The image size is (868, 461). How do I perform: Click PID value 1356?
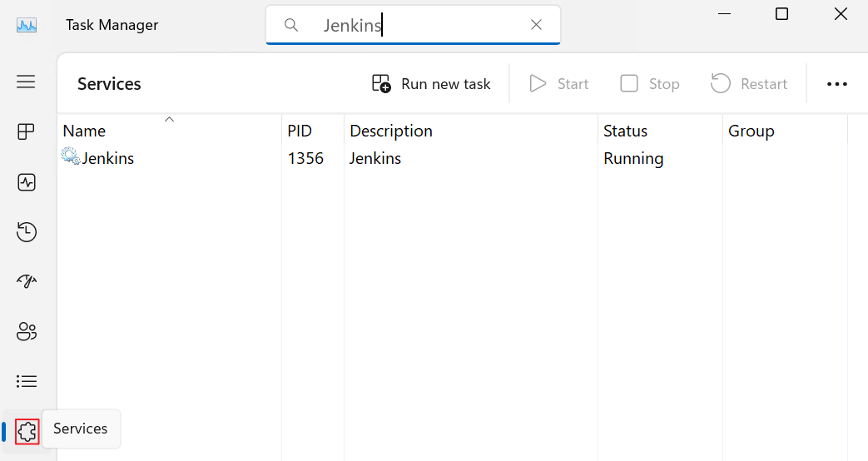305,159
